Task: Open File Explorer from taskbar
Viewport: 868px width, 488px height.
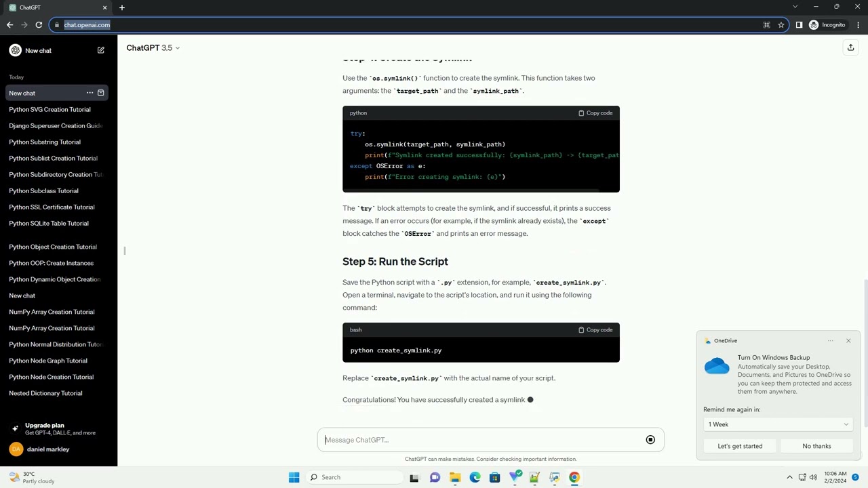Action: click(455, 477)
